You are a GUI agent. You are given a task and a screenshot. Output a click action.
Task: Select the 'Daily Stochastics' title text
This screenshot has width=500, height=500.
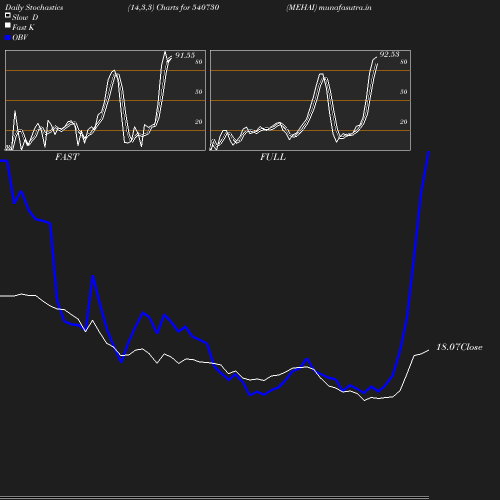click(x=34, y=8)
